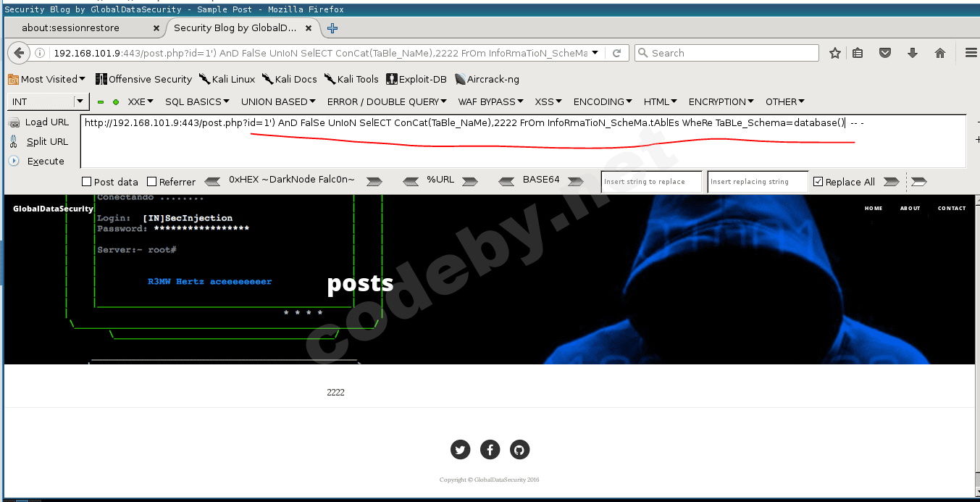Screen dimensions: 980x502
Task: Open the XXE menu in HackBar
Action: [141, 101]
